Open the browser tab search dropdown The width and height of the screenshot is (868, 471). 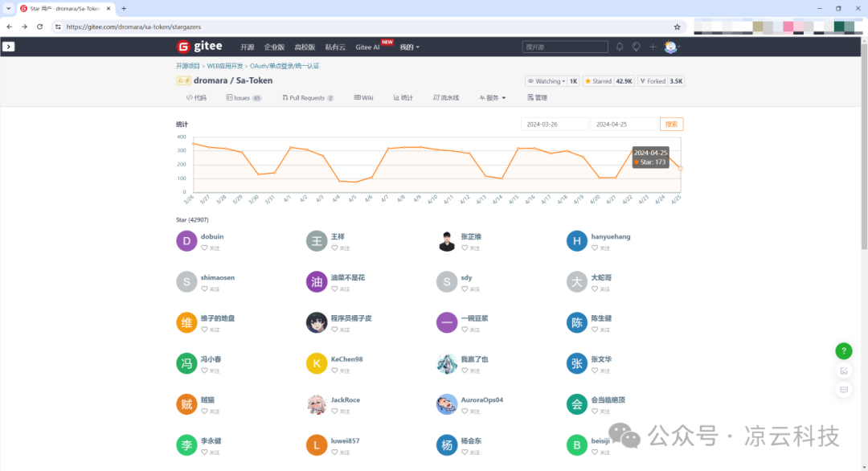[x=8, y=8]
